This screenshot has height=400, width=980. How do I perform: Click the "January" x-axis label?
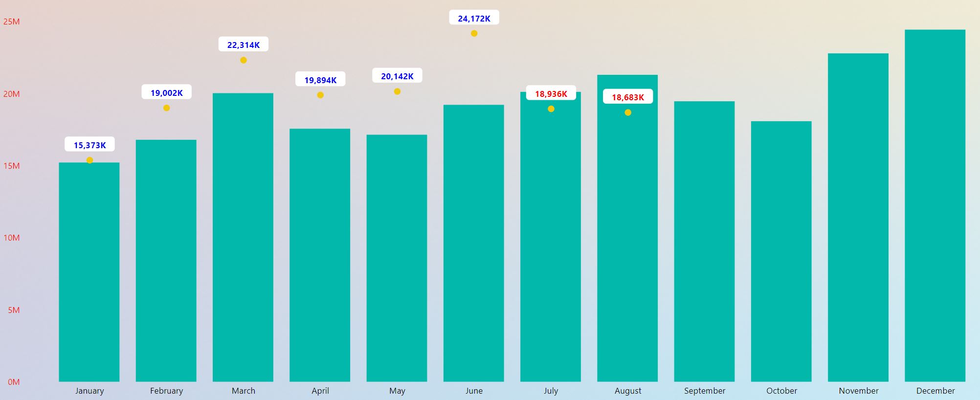click(x=89, y=391)
